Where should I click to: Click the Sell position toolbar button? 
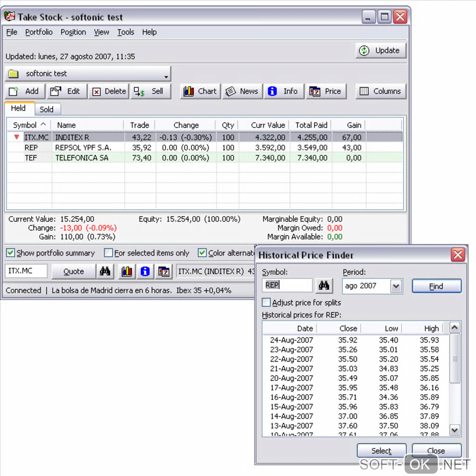tap(151, 91)
